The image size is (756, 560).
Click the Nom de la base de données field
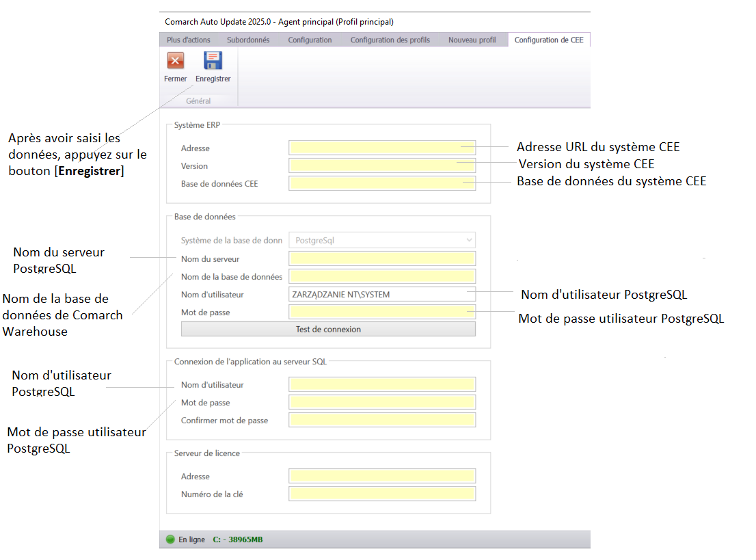(382, 276)
